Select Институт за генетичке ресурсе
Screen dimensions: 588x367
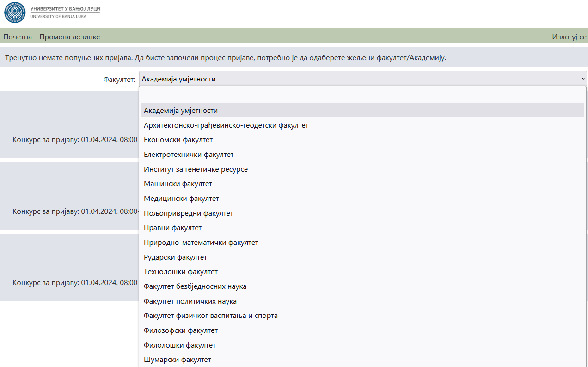point(196,169)
